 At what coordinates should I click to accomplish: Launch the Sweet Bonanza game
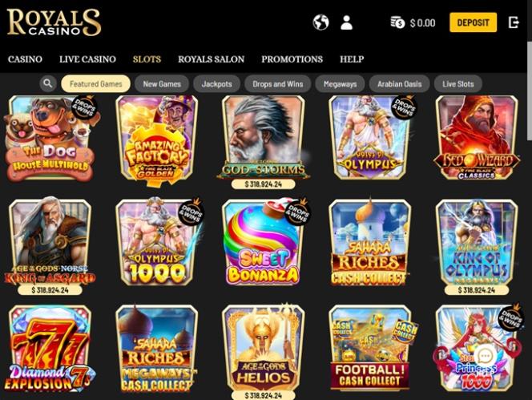(264, 242)
